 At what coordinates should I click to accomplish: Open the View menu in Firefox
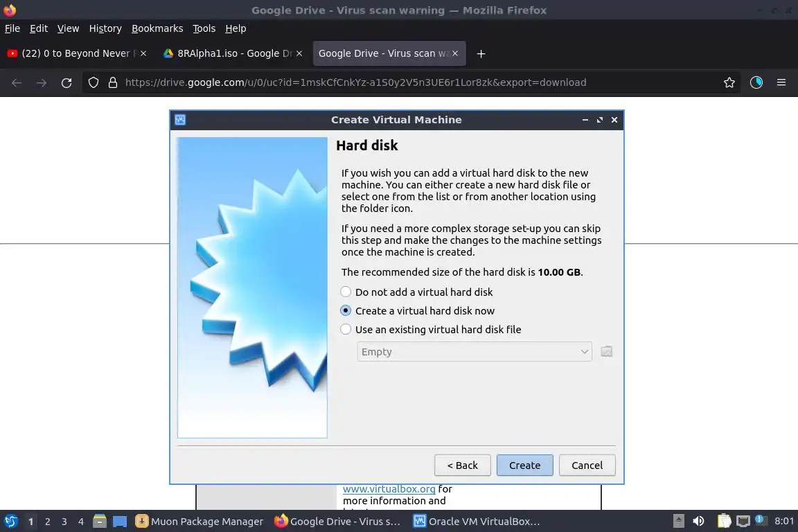pyautogui.click(x=68, y=28)
